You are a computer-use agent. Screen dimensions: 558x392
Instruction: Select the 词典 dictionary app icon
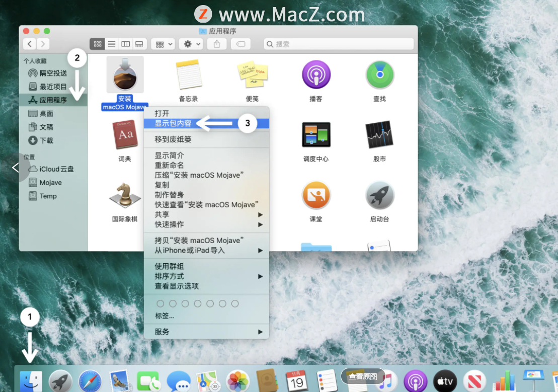(x=125, y=134)
